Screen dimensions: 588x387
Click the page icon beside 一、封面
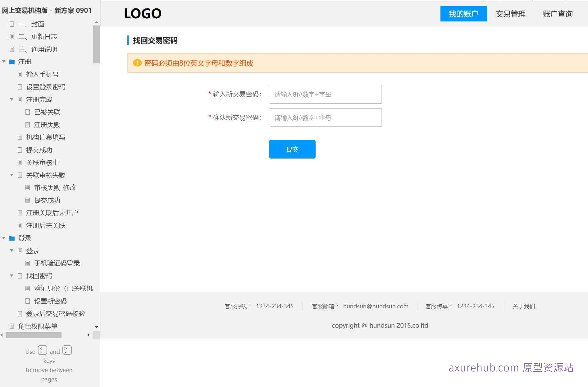pos(12,24)
